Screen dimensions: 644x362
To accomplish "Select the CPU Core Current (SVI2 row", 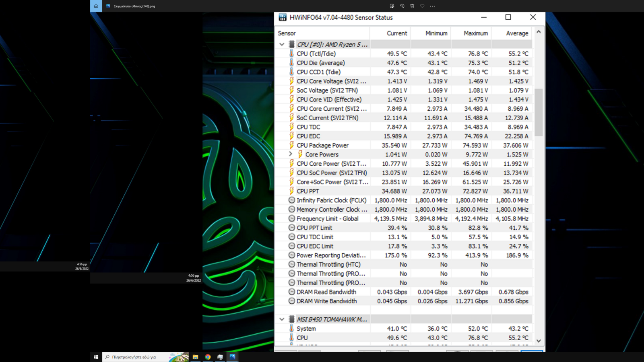I will point(403,109).
